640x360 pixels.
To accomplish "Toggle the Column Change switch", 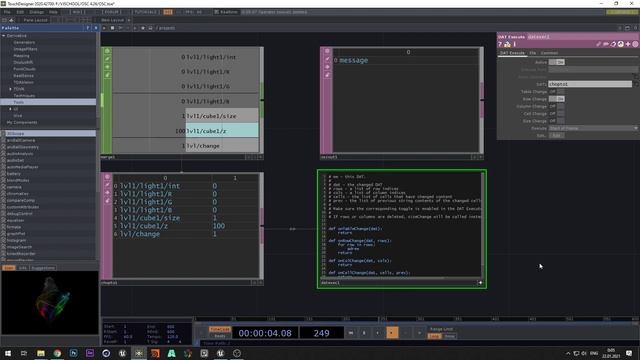I will point(557,106).
